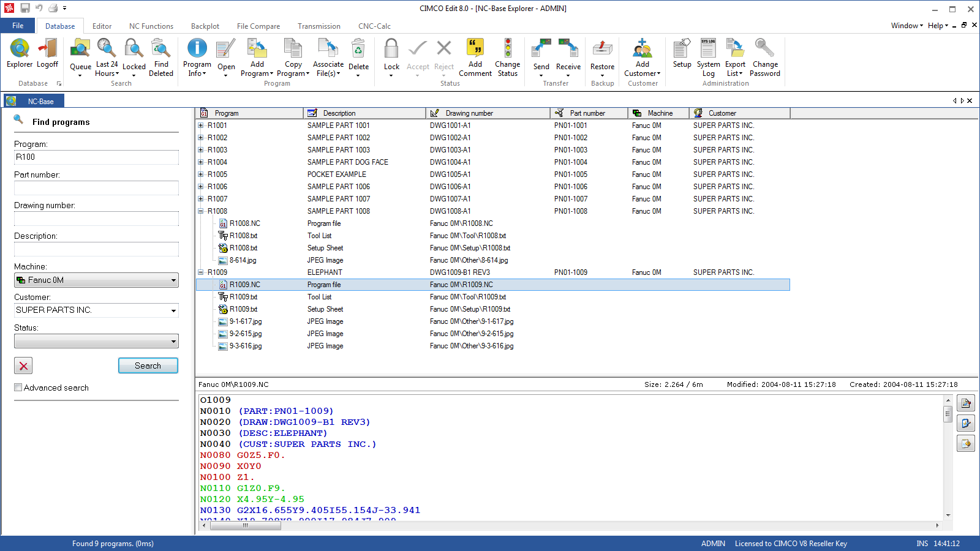This screenshot has width=980, height=551.
Task: Click the Send transfer icon
Action: 541,58
